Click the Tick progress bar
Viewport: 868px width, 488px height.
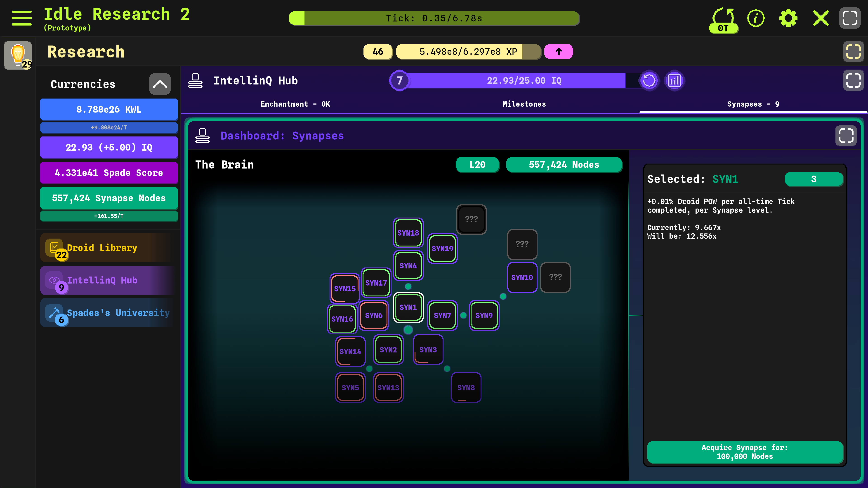point(434,18)
